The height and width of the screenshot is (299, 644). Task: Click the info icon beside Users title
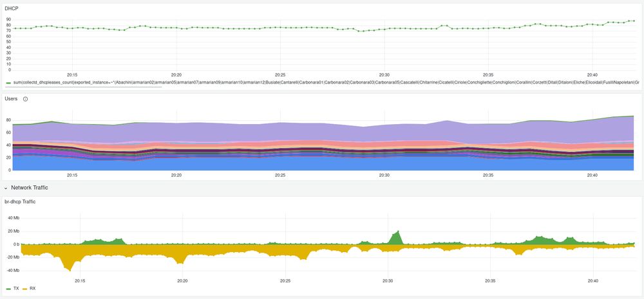(x=26, y=99)
